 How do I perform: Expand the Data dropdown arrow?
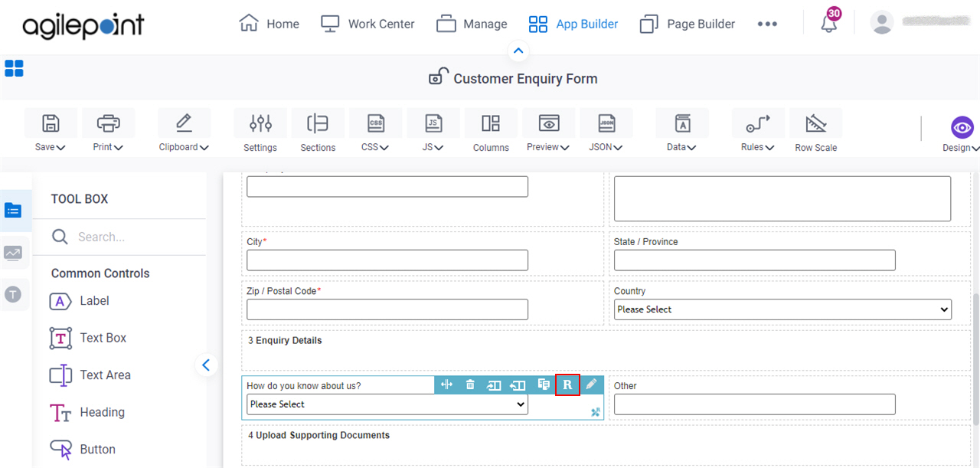(x=691, y=147)
